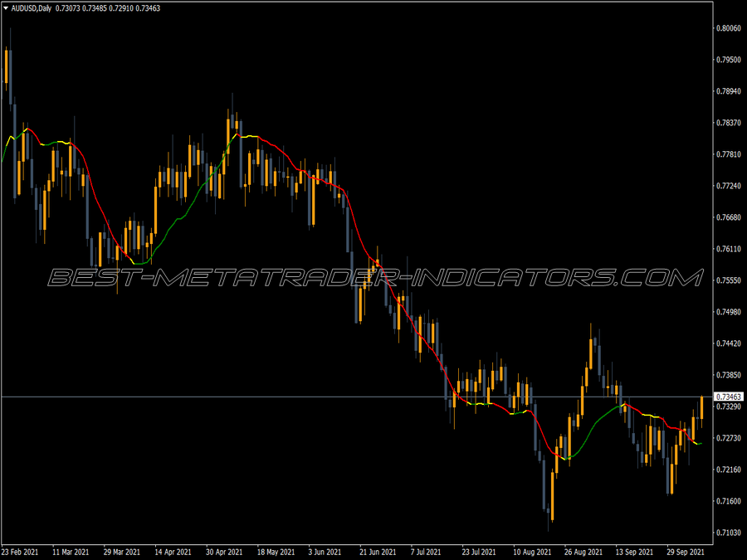This screenshot has height=560, width=747.
Task: Click the 0.73850 price scale label
Action: 729,375
